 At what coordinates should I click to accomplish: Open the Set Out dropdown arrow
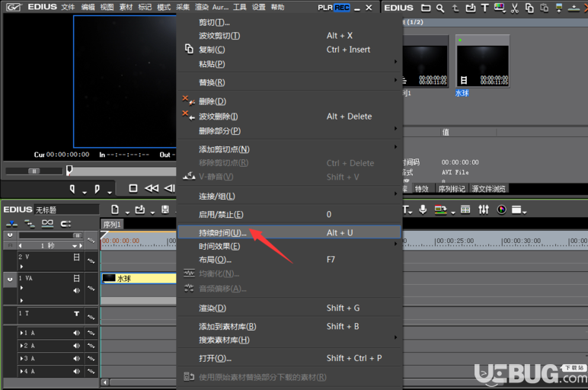click(x=110, y=193)
